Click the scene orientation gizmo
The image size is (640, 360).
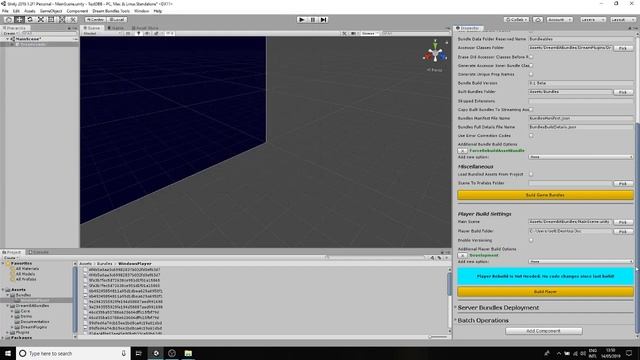pyautogui.click(x=435, y=54)
